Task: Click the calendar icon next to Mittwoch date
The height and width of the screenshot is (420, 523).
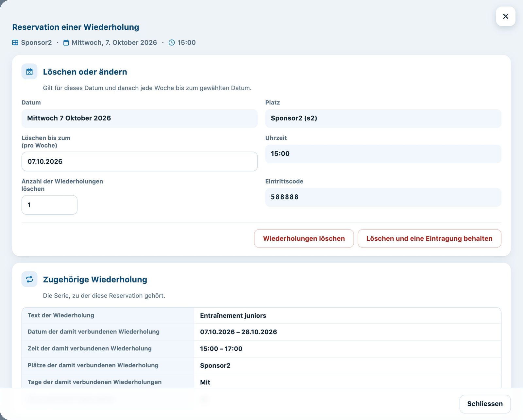Action: tap(66, 42)
